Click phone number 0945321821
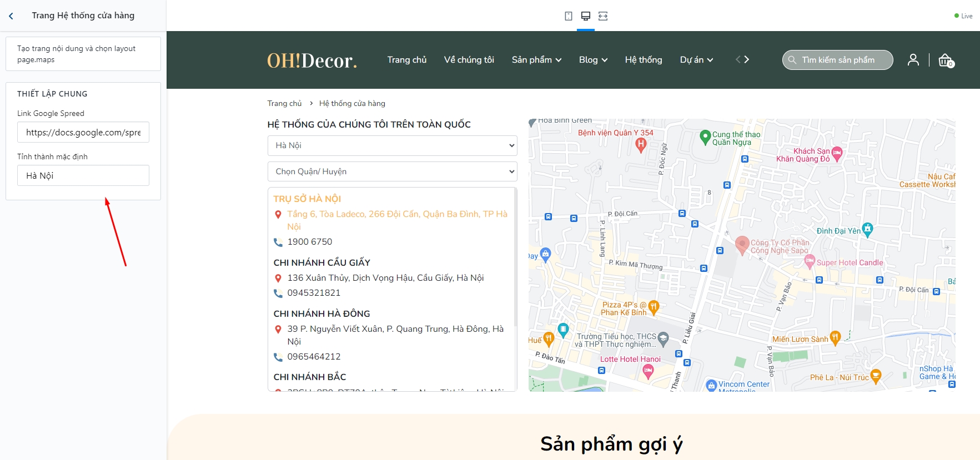This screenshot has height=460, width=980. [x=314, y=293]
